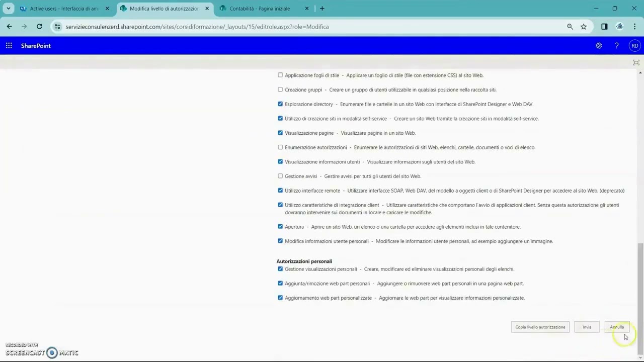Uncheck Aggiunta/rimozione web part personali
The image size is (644, 362).
(x=280, y=284)
